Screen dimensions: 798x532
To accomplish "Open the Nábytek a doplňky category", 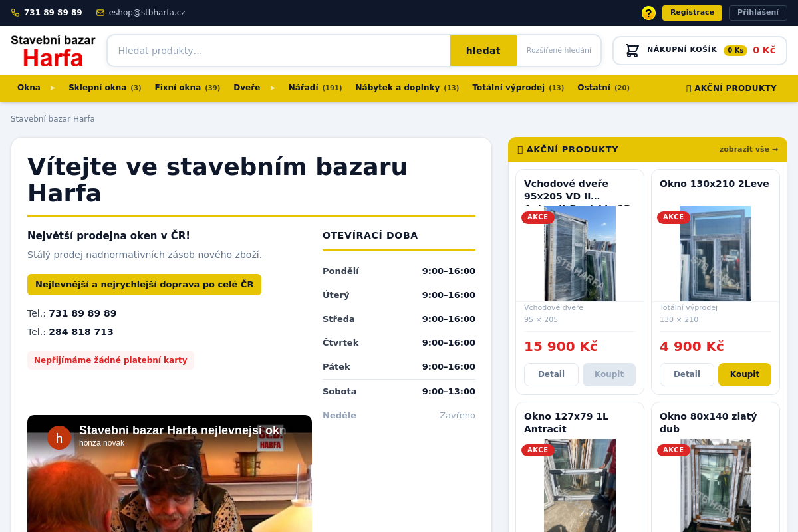I will 407,88.
